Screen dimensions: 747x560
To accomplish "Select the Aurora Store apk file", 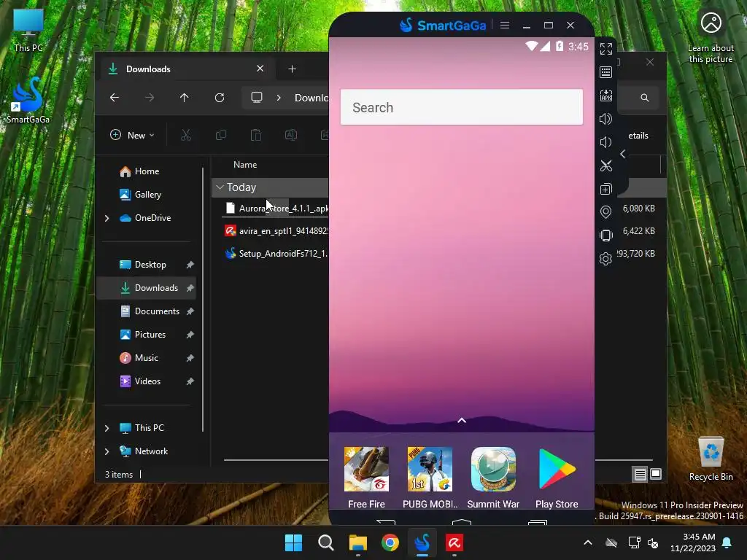I will point(276,208).
